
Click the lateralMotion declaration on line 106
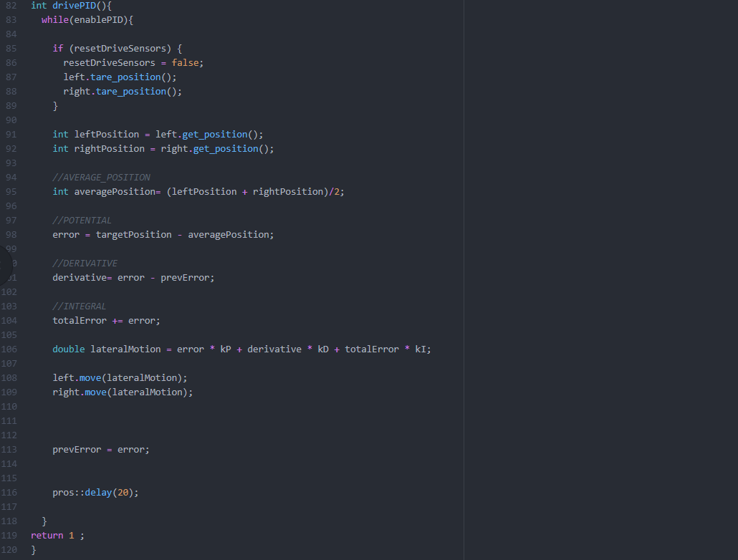(125, 349)
